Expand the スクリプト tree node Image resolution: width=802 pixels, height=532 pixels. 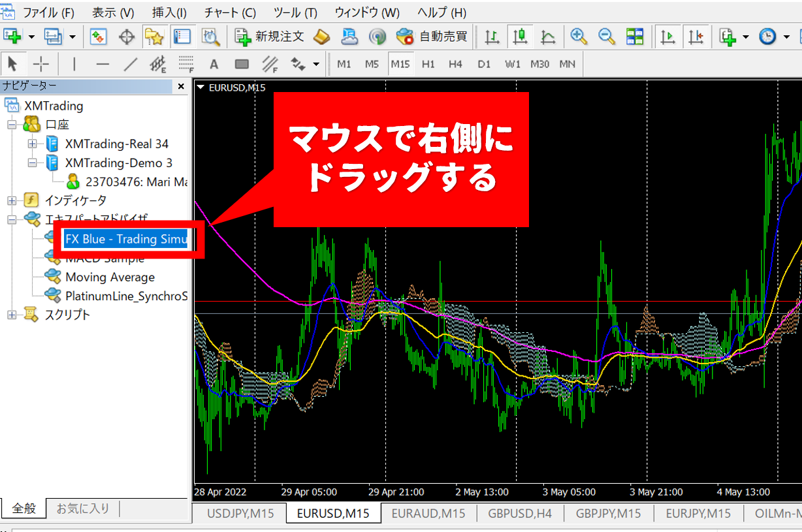[11, 315]
